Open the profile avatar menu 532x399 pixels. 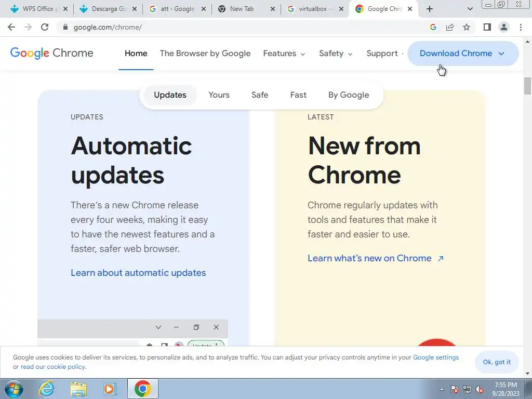coord(504,27)
